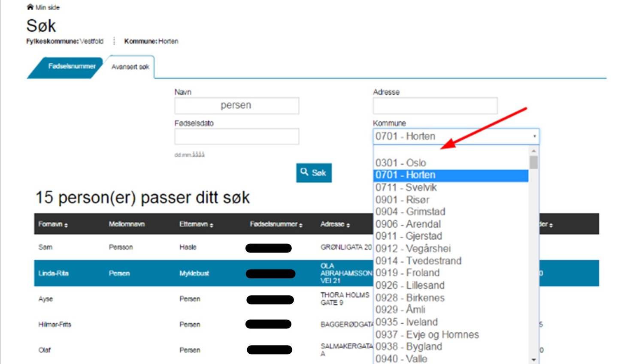618x364 pixels.
Task: Pick 0926 - Lillesand from Kommune list
Action: [409, 285]
